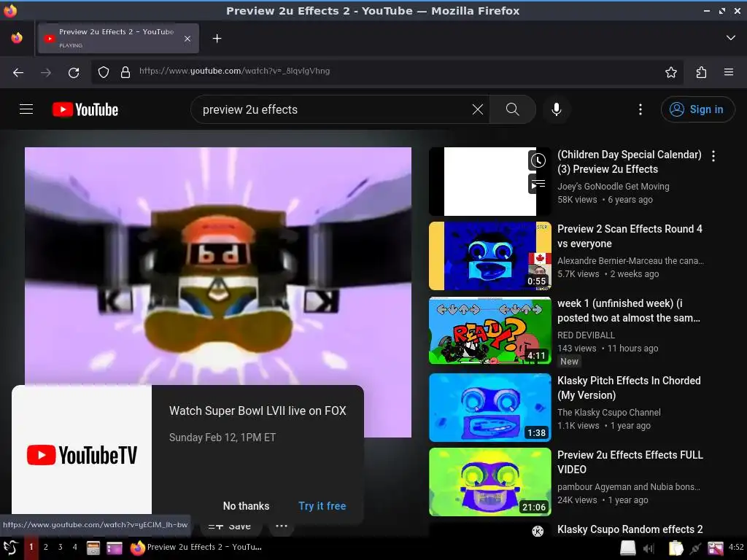Open taskbar start menu bird icon
747x560 pixels.
(x=10, y=548)
